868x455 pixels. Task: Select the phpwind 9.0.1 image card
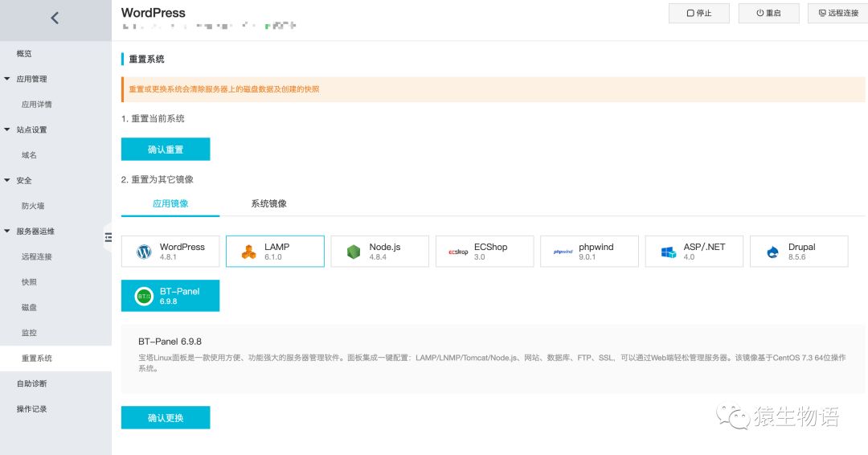590,252
